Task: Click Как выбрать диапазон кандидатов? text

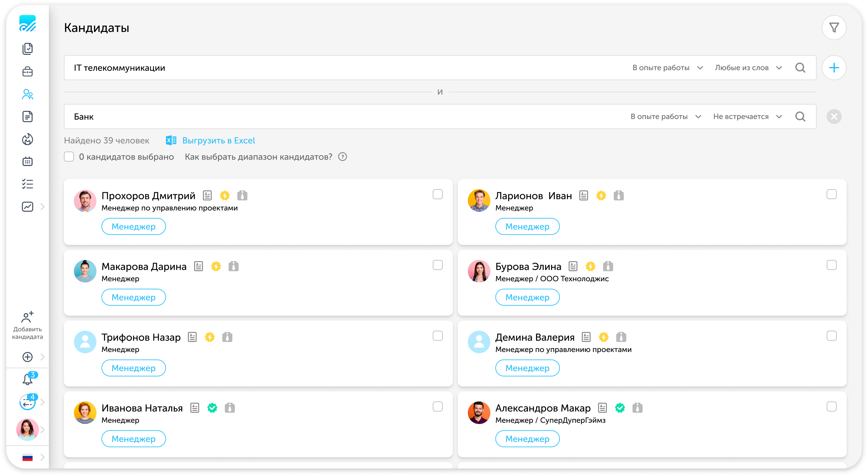Action: [258, 157]
